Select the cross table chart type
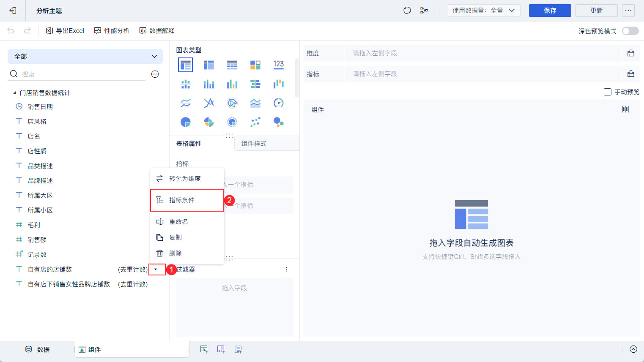Image resolution: width=644 pixels, height=362 pixels. tap(209, 65)
